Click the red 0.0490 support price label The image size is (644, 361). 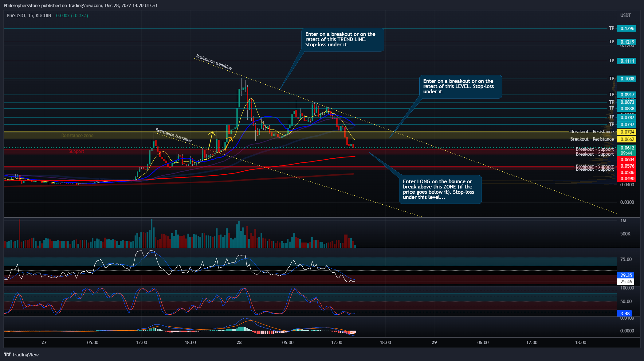[x=627, y=179]
